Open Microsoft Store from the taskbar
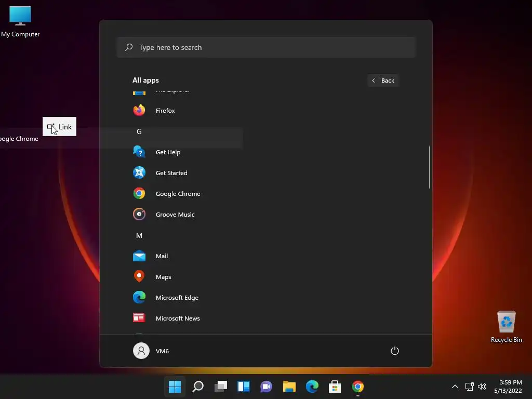The width and height of the screenshot is (532, 399). [335, 387]
